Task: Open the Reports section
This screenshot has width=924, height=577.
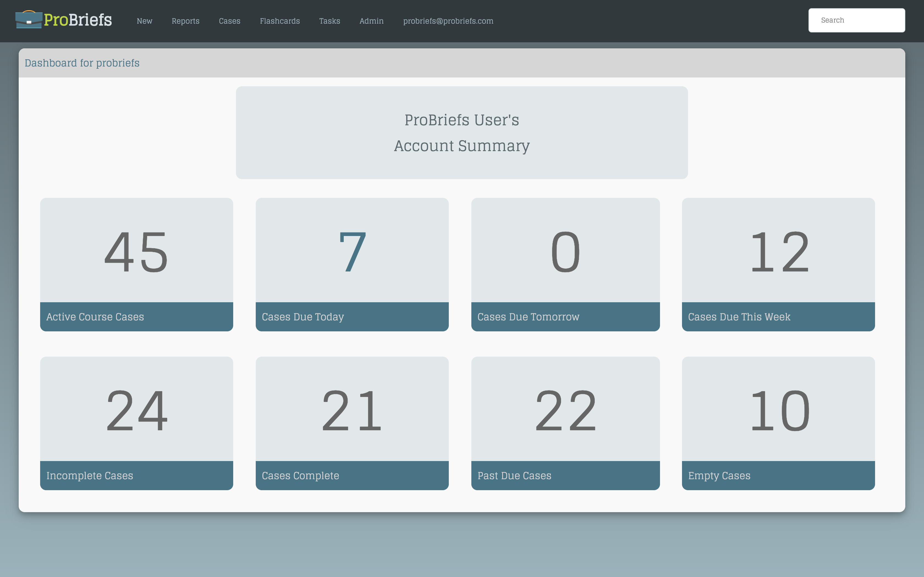Action: tap(186, 21)
